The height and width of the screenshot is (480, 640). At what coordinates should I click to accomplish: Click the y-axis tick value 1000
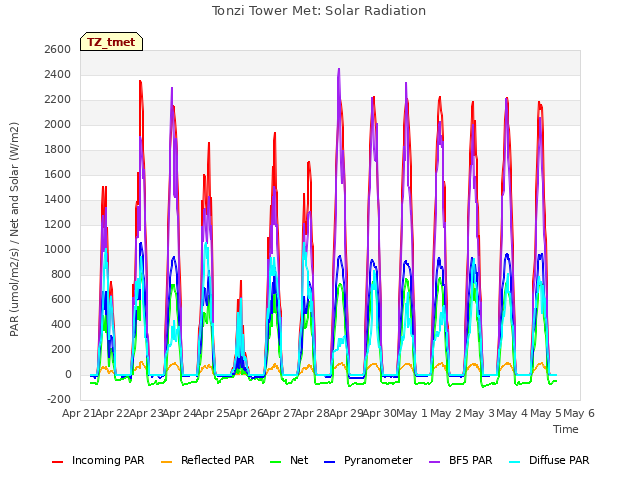[58, 249]
